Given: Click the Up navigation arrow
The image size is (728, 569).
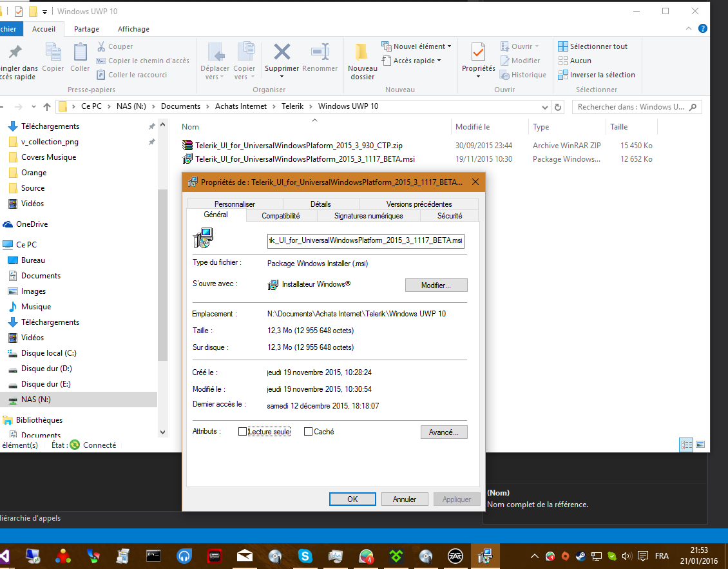Looking at the screenshot, I should (x=47, y=107).
